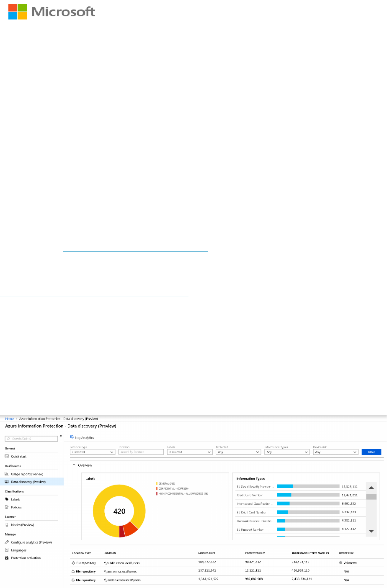Click the Data discovery monitor icon
The image size is (387, 588).
7,482
